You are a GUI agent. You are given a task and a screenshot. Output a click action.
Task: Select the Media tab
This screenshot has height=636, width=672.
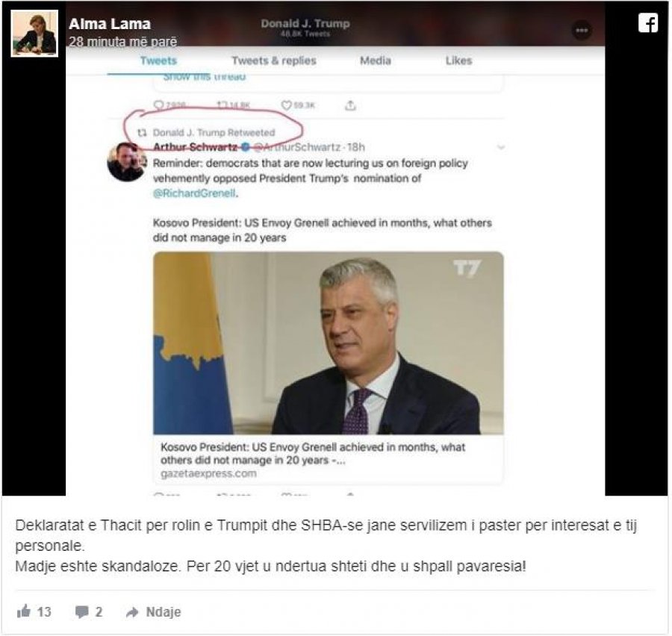click(x=376, y=60)
